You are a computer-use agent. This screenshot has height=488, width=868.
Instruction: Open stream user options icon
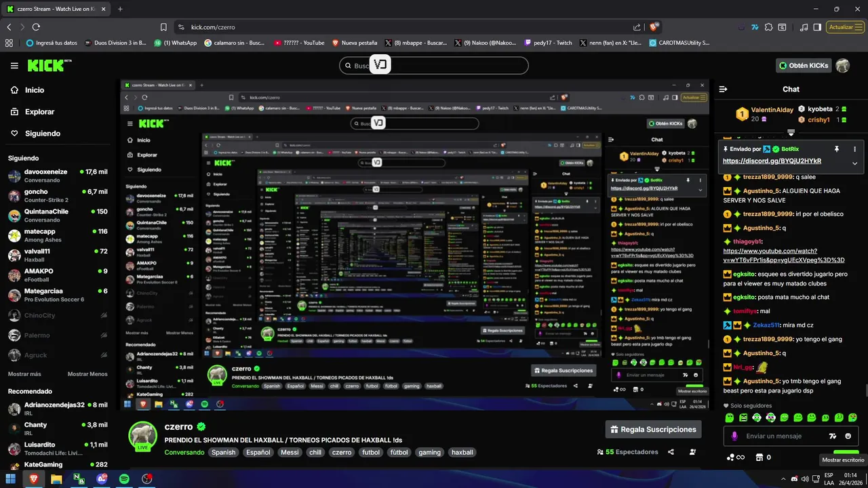[692, 452]
